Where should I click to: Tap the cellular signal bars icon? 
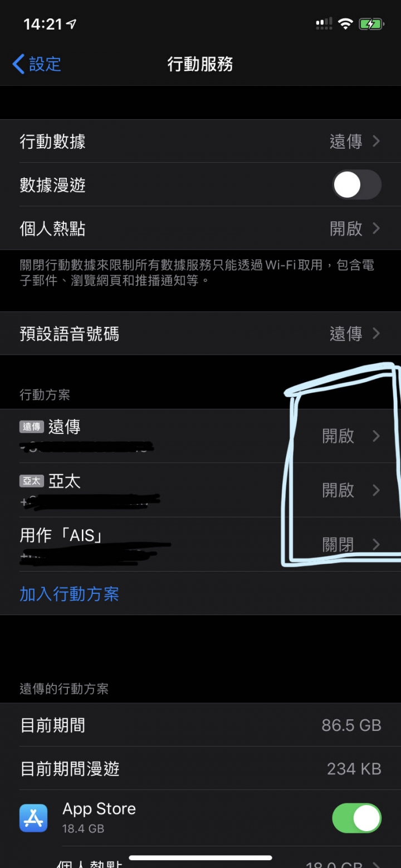pos(324,23)
